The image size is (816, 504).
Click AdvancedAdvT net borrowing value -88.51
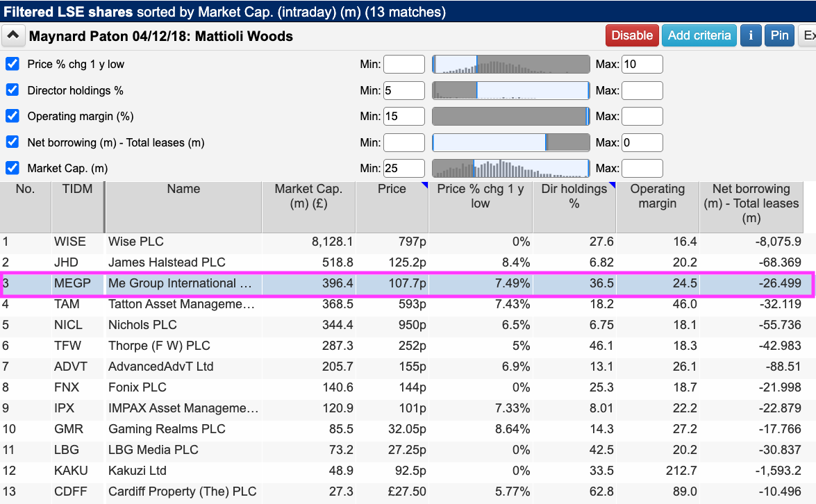coord(783,367)
